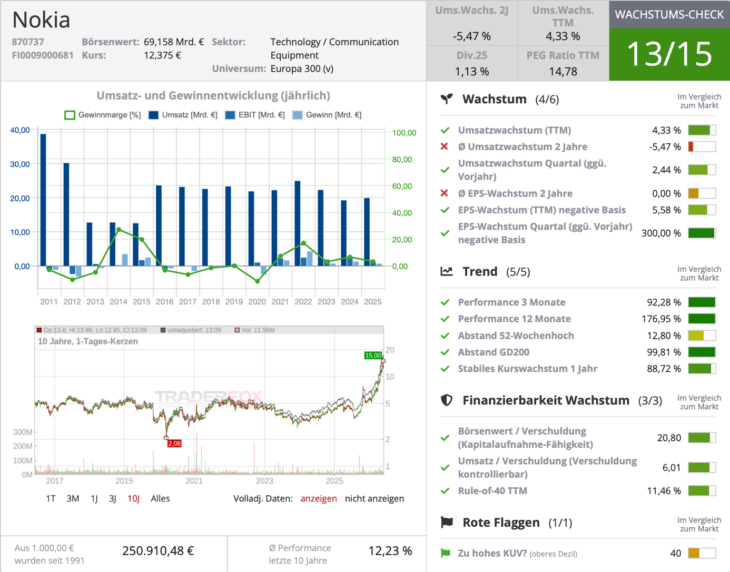The image size is (730, 572).
Task: Click the shield icon beside Finanzierbarkeit Wachstum
Action: tap(446, 400)
